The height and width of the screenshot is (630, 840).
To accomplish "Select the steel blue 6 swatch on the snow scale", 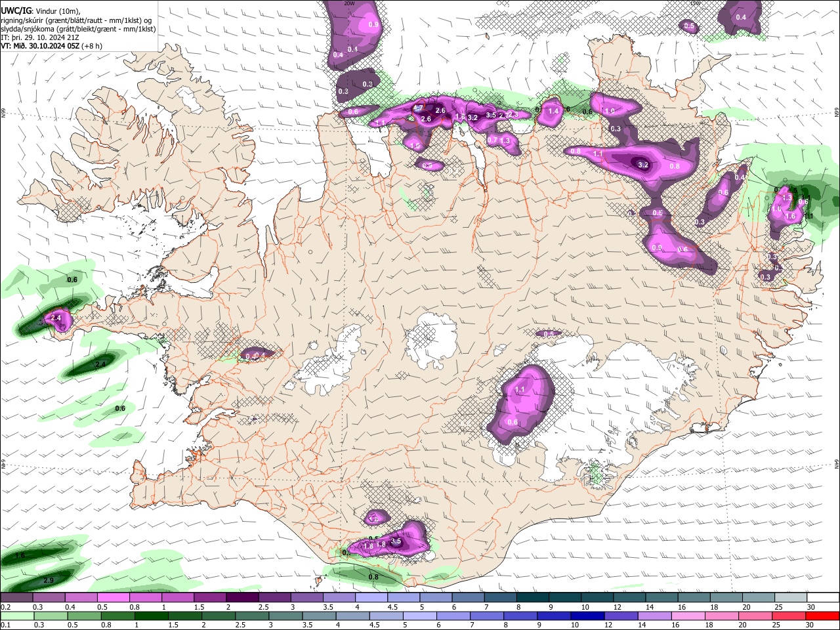I will [468, 598].
